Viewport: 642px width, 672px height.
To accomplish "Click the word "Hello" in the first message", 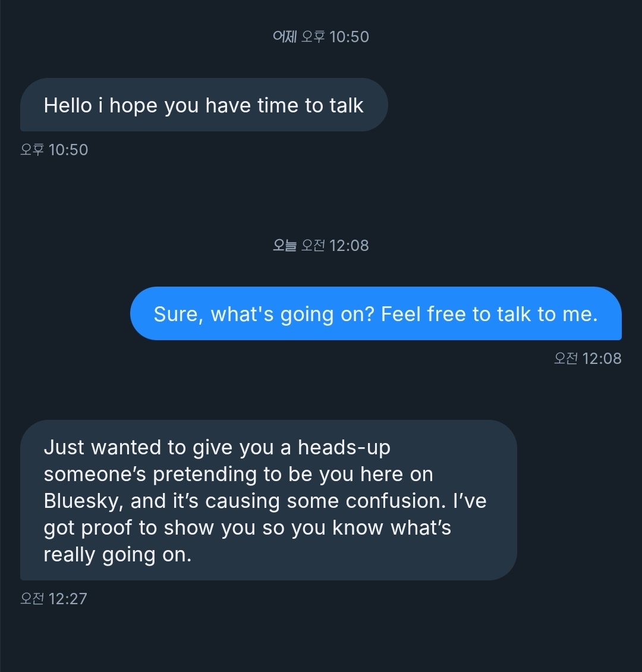I will [68, 106].
